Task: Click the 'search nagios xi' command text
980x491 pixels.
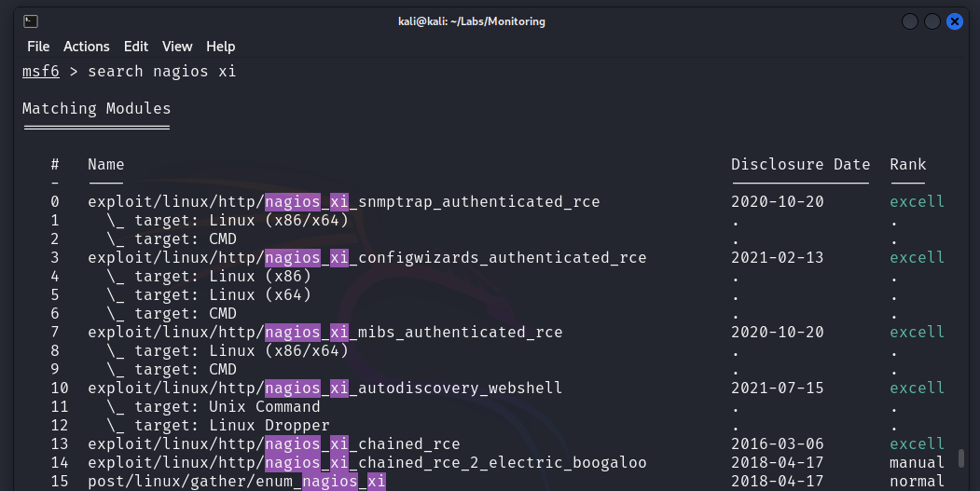Action: click(x=161, y=72)
